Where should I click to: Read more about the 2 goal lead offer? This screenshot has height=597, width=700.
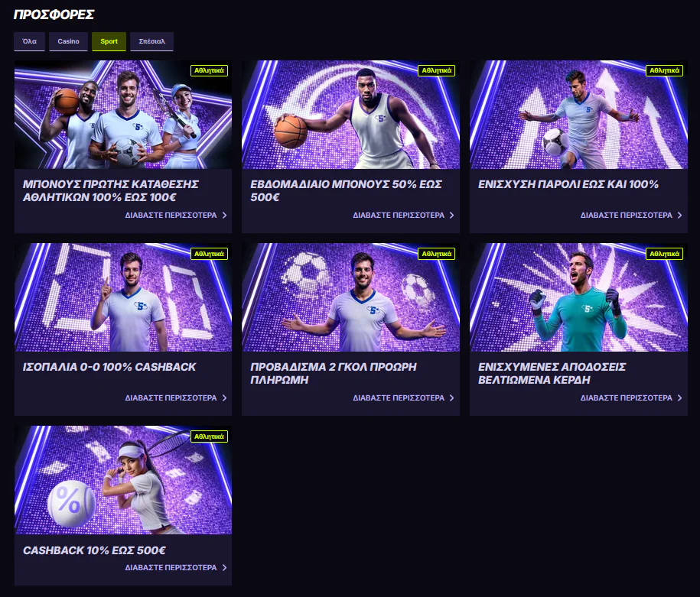399,398
